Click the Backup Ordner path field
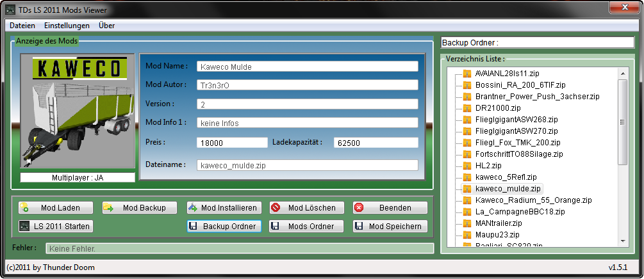Image resolution: width=644 pixels, height=279 pixels. pos(537,42)
